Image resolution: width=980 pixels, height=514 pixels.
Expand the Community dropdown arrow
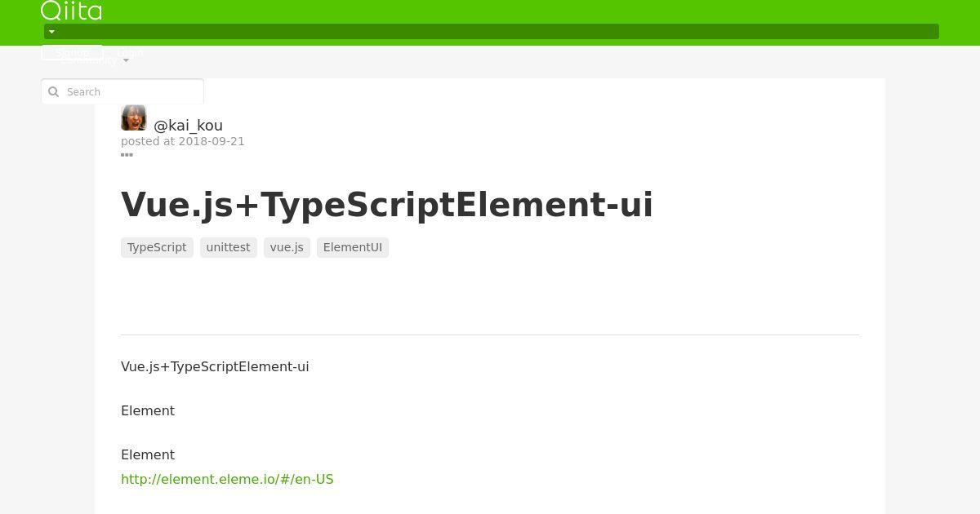tap(126, 60)
